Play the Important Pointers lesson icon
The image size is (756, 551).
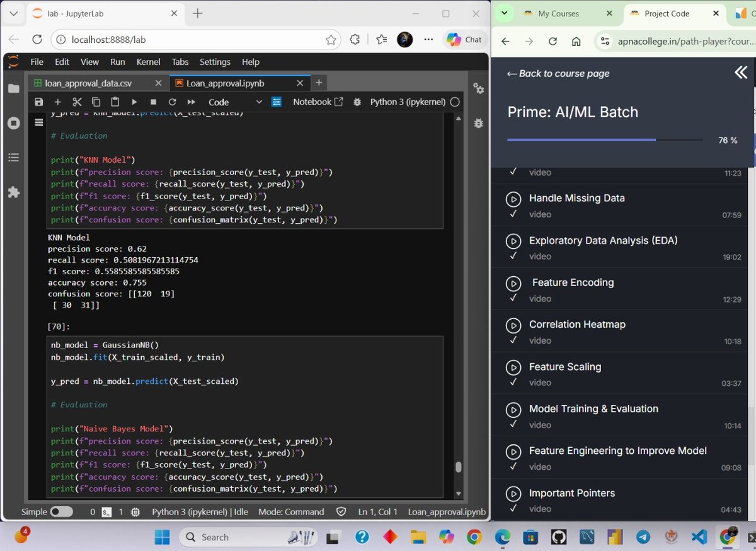[513, 494]
